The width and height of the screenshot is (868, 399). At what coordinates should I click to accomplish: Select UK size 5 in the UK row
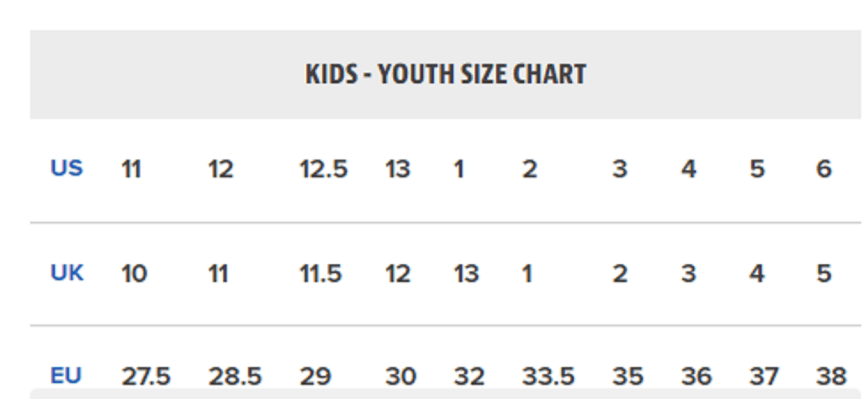[x=824, y=274]
